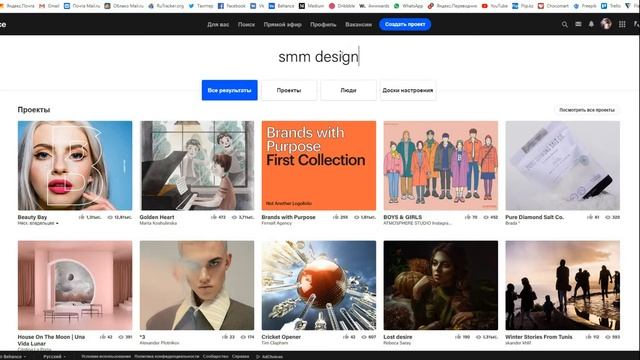The image size is (640, 360).
Task: Open the Golden Heart project title link
Action: point(157,217)
